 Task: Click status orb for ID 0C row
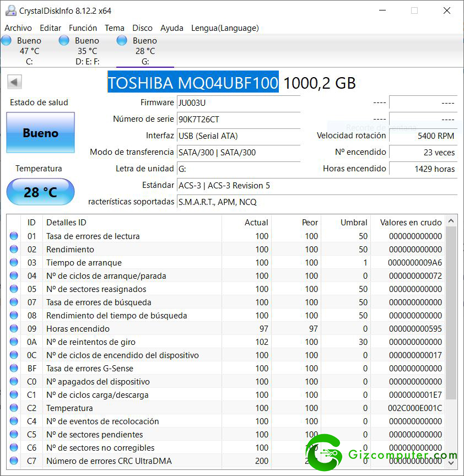click(14, 355)
